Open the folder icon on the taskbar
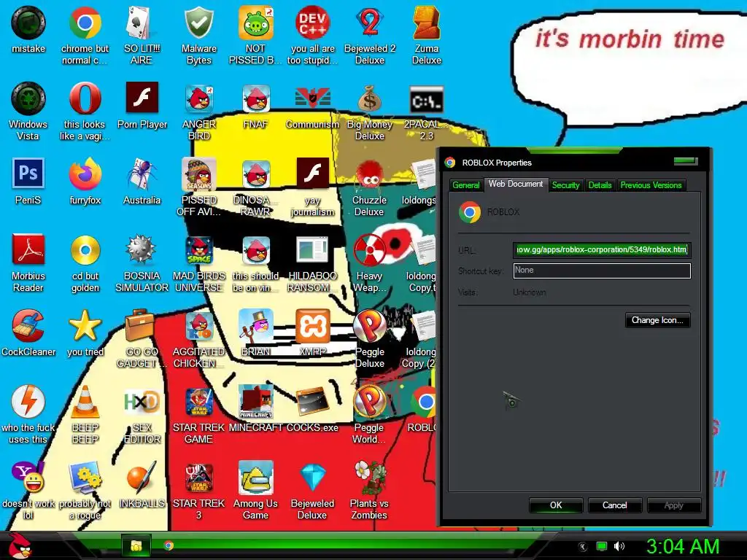747x560 pixels. tap(136, 545)
